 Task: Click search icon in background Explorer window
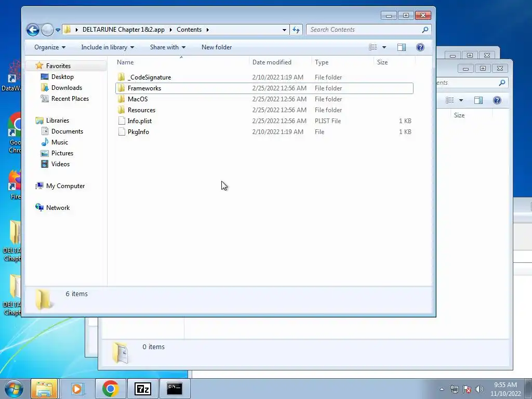[x=502, y=83]
